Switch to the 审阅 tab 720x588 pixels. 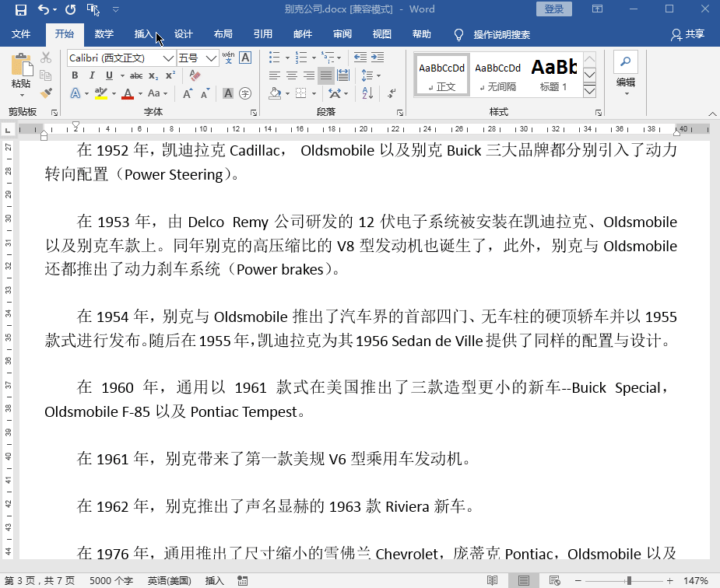click(x=342, y=34)
